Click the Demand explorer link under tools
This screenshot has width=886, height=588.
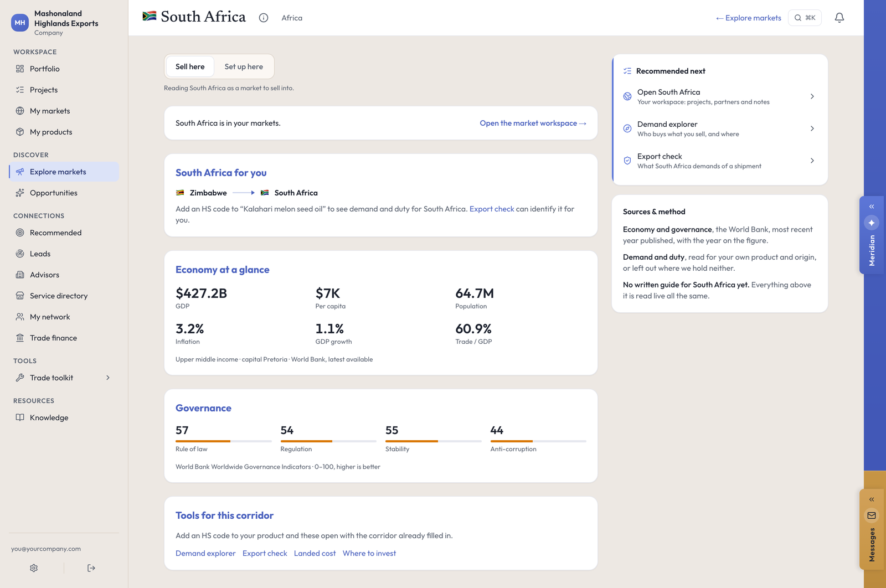click(x=205, y=553)
